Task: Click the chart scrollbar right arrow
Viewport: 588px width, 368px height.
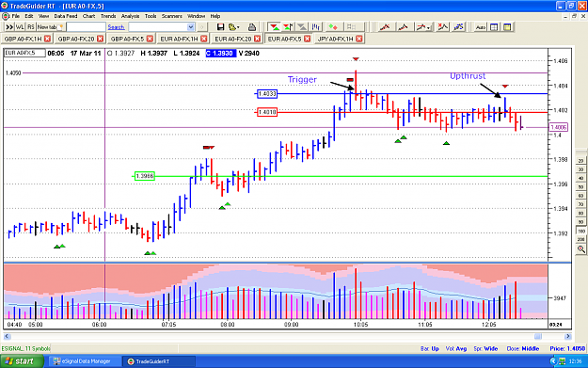Action: 567,337
